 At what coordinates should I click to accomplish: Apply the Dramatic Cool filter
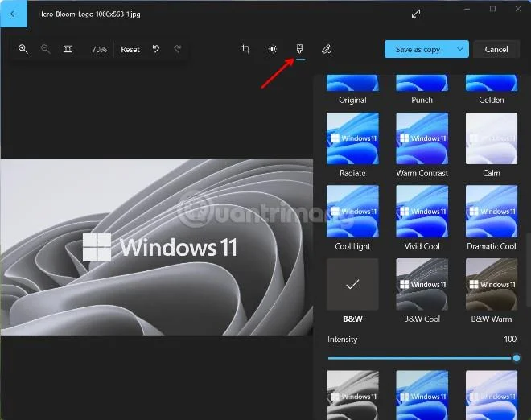[492, 212]
